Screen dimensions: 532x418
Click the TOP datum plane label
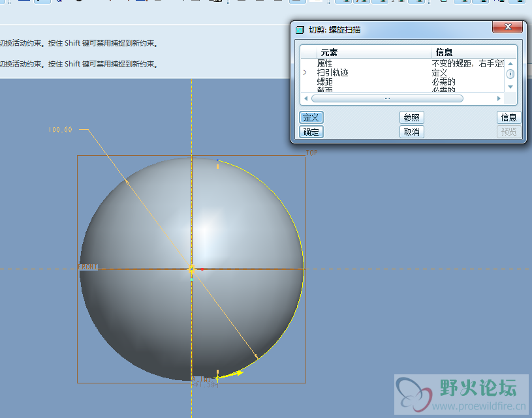pyautogui.click(x=312, y=153)
